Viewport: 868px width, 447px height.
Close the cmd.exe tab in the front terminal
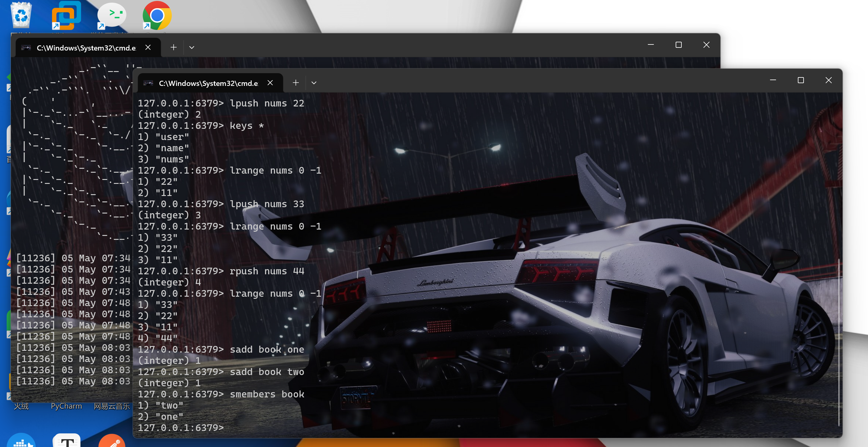pos(270,83)
